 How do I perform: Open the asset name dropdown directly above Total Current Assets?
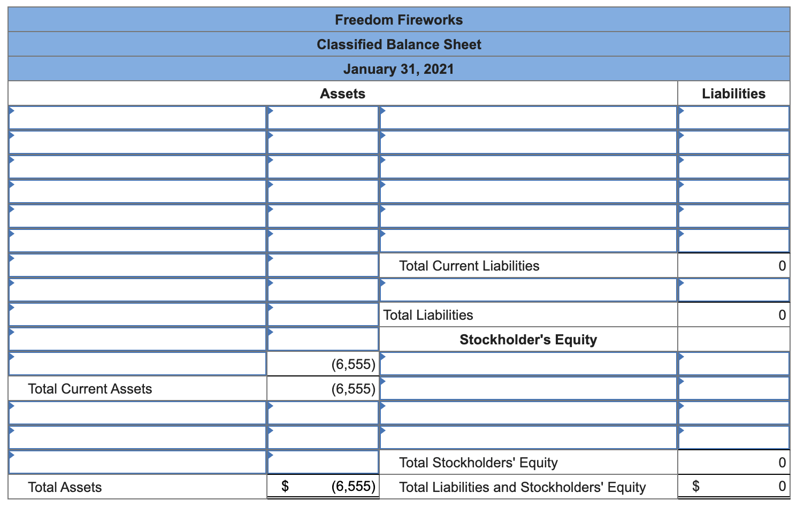pyautogui.click(x=137, y=364)
